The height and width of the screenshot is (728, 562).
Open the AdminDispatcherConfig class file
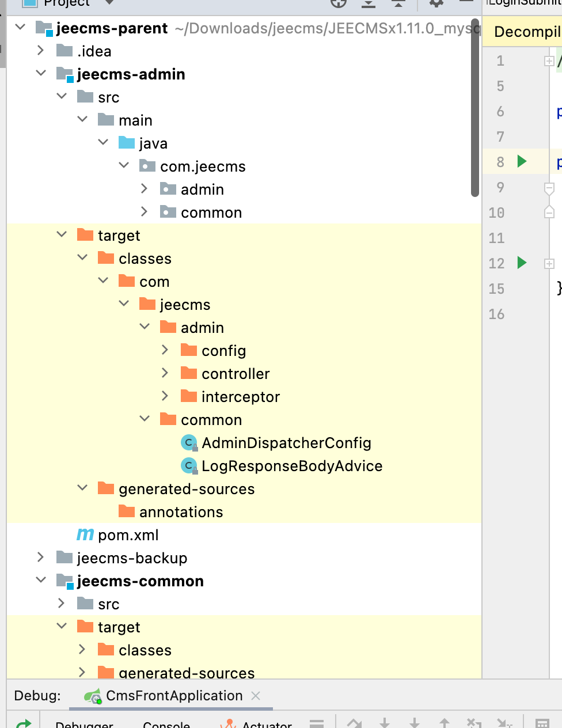(286, 443)
